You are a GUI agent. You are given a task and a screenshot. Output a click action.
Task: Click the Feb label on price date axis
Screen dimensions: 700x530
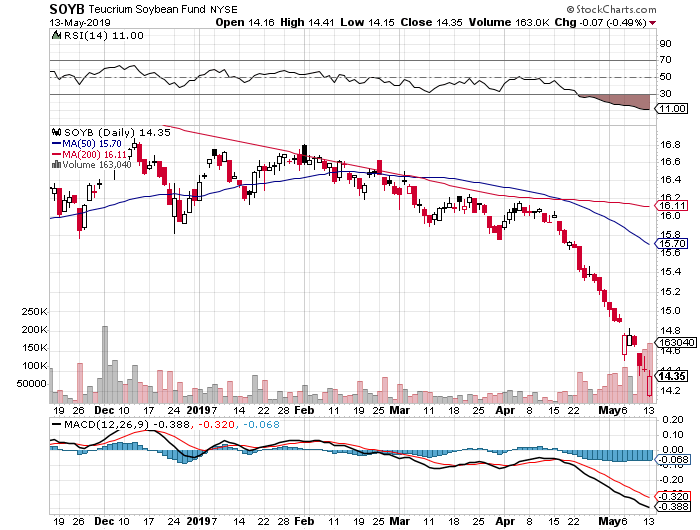[304, 410]
